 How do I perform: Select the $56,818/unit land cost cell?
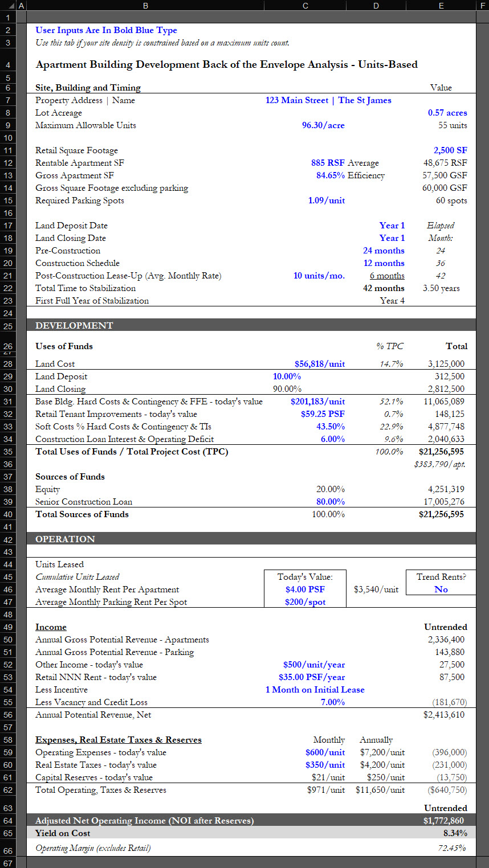tap(319, 364)
